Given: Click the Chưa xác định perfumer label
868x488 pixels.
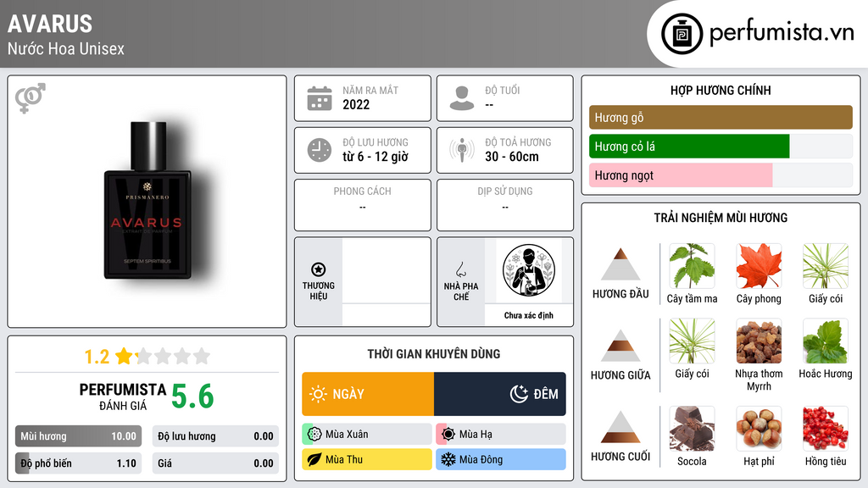Looking at the screenshot, I should [529, 315].
